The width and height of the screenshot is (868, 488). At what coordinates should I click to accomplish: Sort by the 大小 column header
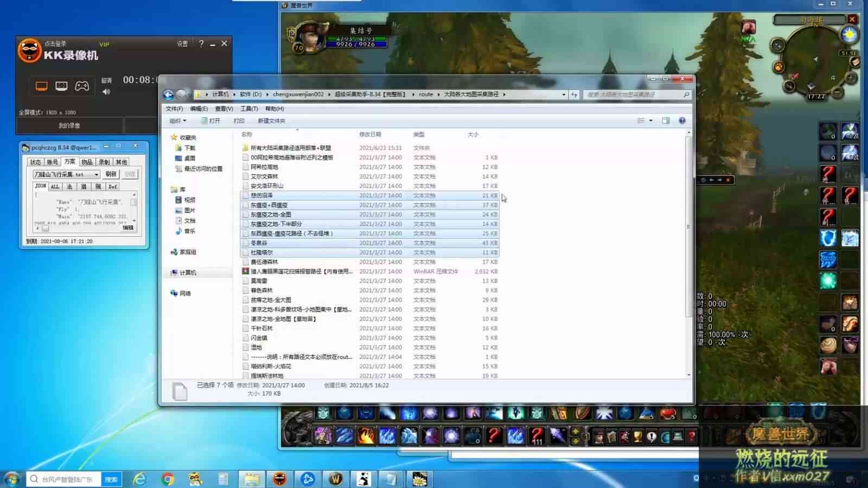pyautogui.click(x=473, y=134)
